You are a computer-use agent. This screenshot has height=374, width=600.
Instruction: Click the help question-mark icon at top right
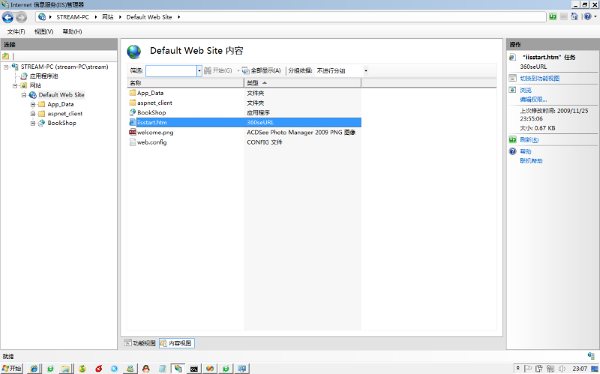point(588,16)
